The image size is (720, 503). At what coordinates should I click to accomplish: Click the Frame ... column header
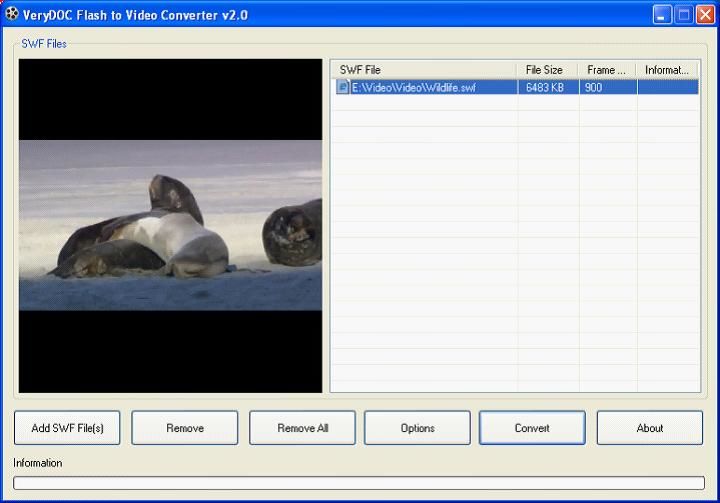click(x=608, y=70)
